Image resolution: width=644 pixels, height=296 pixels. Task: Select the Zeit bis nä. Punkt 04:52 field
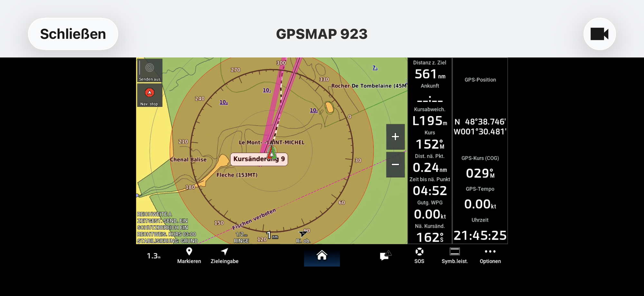click(x=430, y=187)
